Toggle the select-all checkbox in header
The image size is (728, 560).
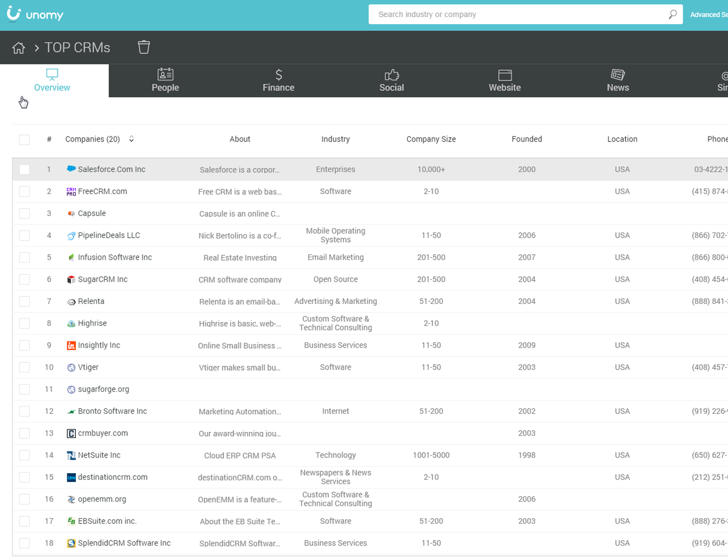pyautogui.click(x=24, y=140)
